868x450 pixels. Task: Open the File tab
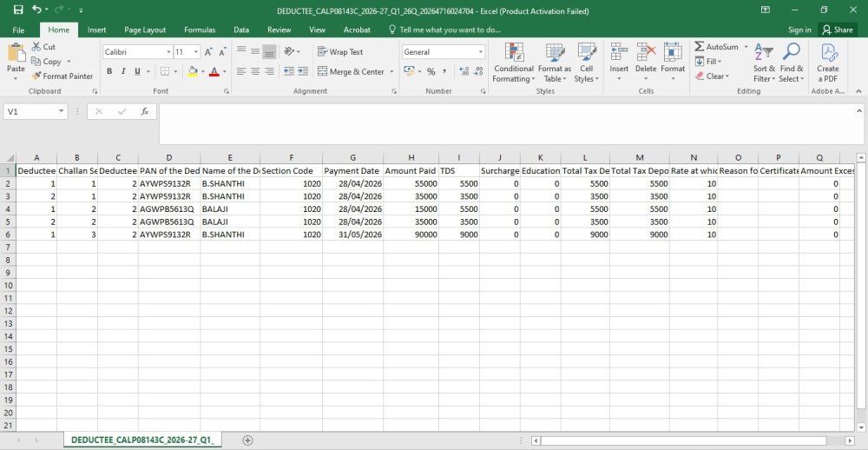click(18, 30)
